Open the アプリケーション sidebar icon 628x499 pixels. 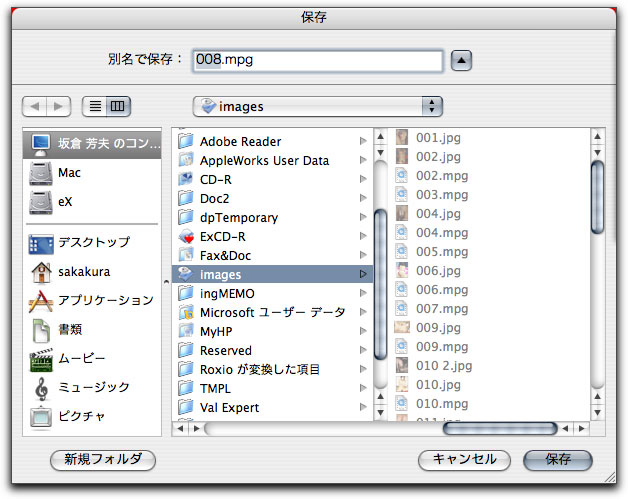click(x=41, y=301)
